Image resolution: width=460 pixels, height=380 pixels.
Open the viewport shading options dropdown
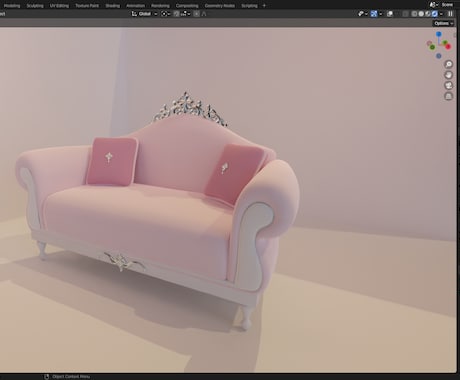point(441,14)
